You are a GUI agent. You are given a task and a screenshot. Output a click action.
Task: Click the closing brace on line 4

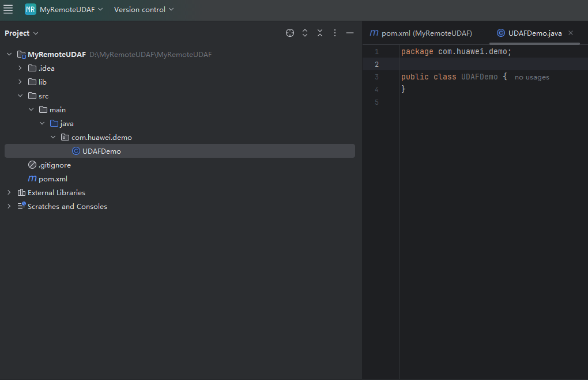(404, 89)
